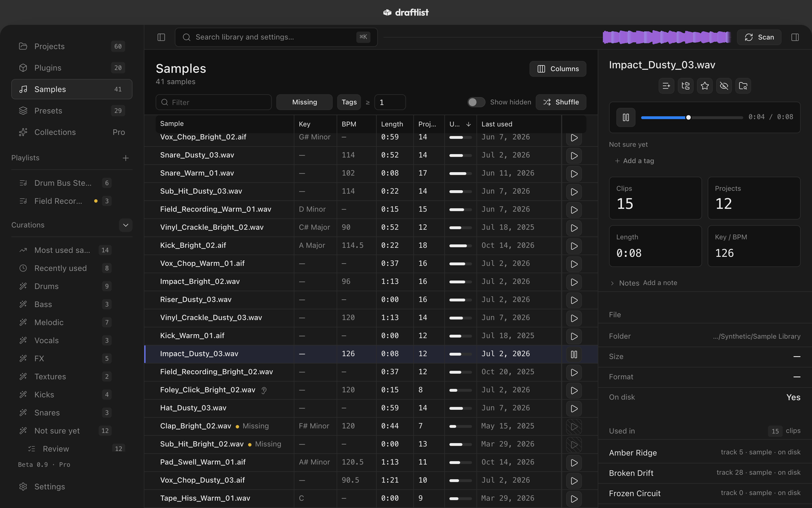The width and height of the screenshot is (812, 508).
Task: Play the Kick_Bright_02.aif sample
Action: click(x=574, y=246)
